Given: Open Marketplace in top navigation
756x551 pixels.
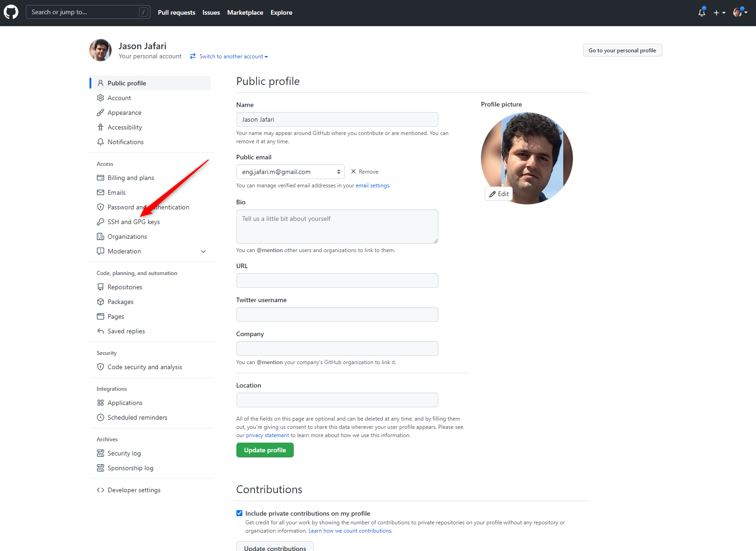Looking at the screenshot, I should point(245,12).
